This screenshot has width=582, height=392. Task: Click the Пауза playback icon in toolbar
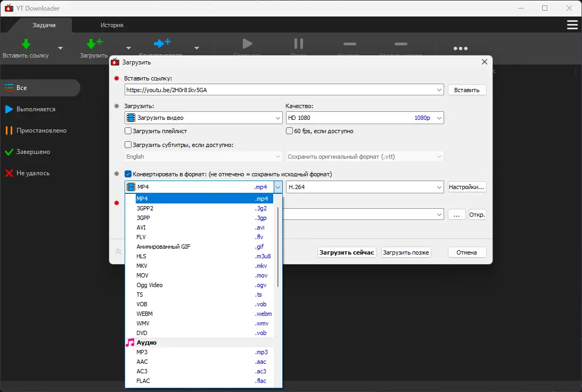(x=298, y=44)
